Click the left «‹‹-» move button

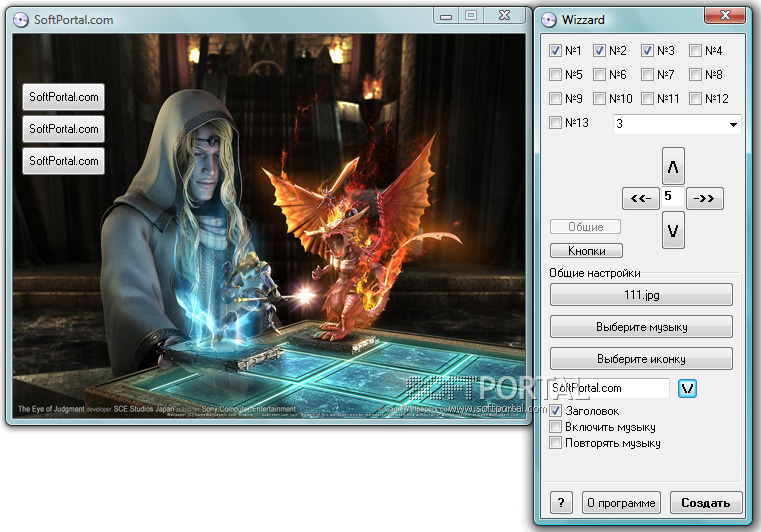point(641,198)
